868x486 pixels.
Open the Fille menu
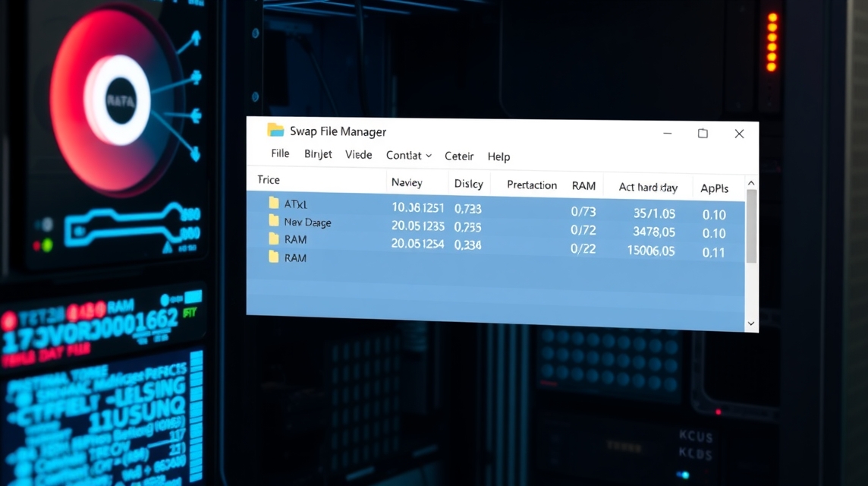coord(280,153)
